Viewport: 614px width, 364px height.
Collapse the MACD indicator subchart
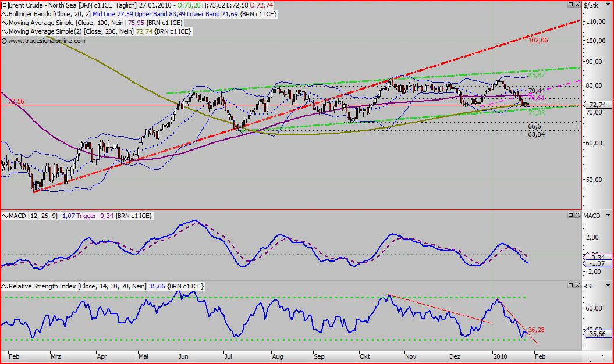coord(571,215)
